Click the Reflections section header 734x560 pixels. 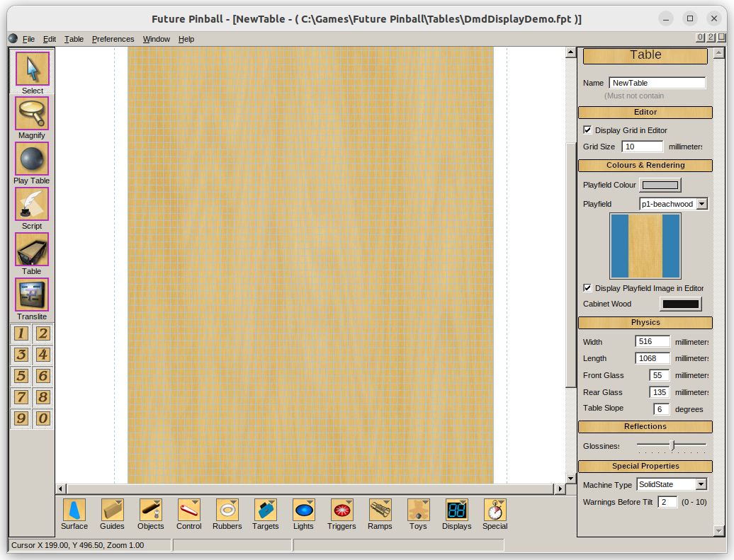click(645, 426)
